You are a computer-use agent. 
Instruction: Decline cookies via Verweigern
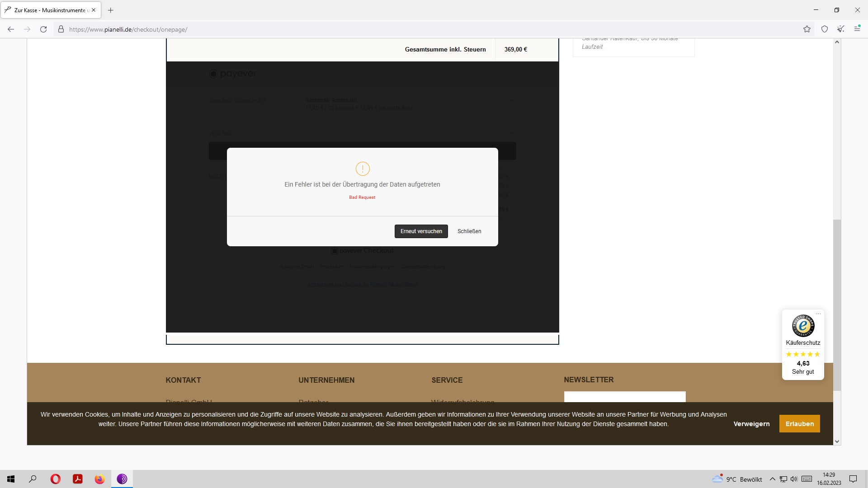tap(751, 424)
